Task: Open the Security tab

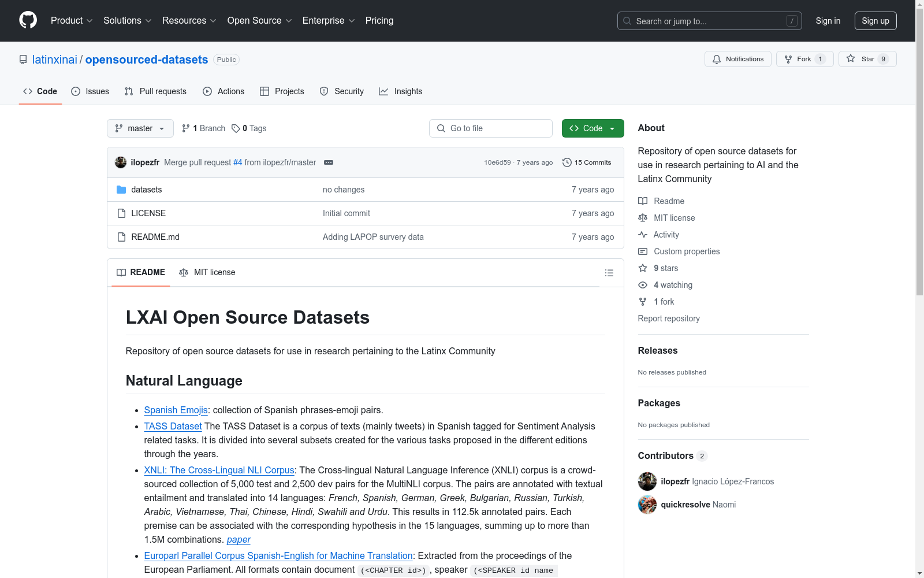Action: (x=342, y=91)
